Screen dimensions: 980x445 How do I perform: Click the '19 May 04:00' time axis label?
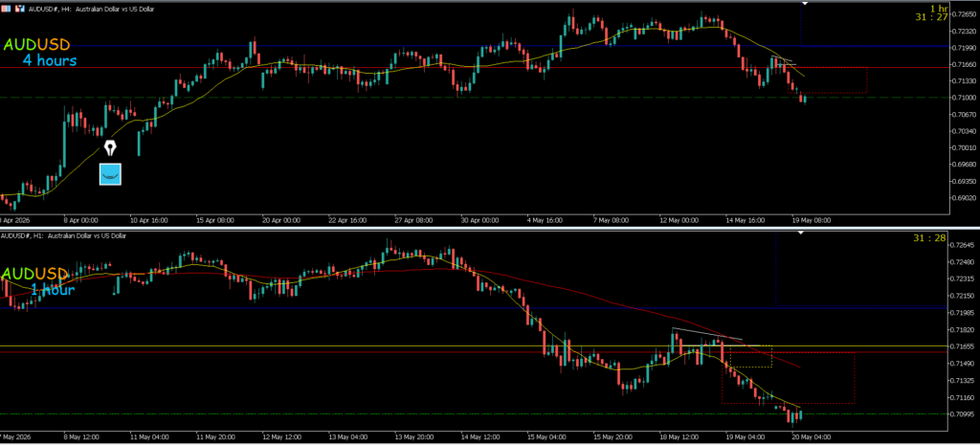click(x=744, y=436)
